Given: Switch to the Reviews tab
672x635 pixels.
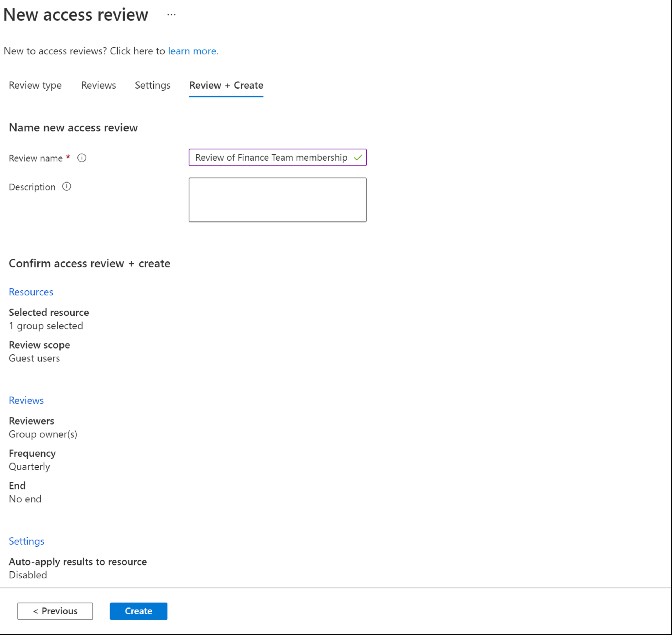Looking at the screenshot, I should pos(99,85).
